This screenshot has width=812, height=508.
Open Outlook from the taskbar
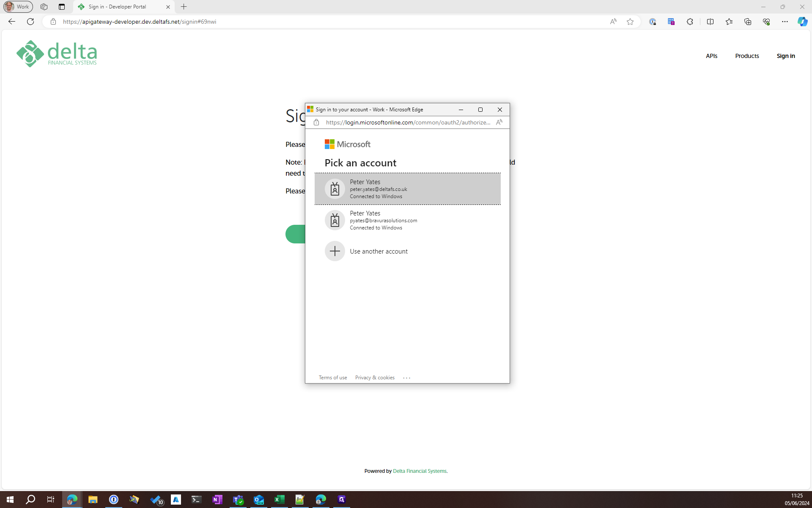[258, 500]
